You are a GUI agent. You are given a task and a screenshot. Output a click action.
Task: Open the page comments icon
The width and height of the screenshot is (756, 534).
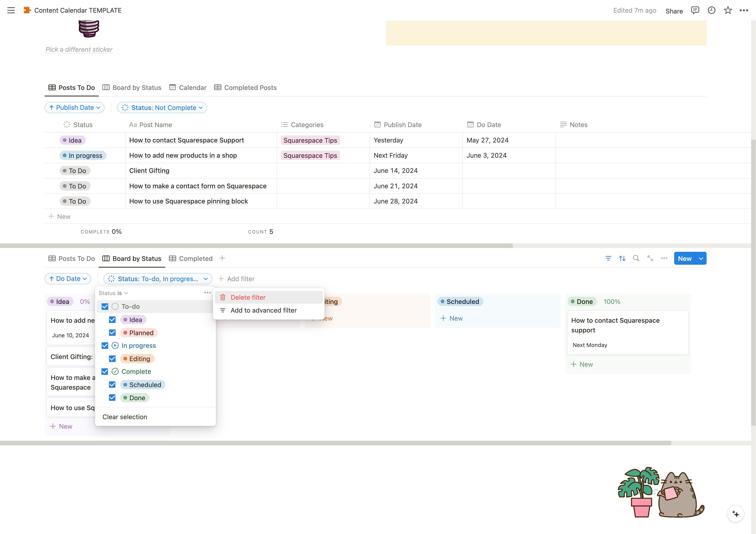tap(695, 10)
